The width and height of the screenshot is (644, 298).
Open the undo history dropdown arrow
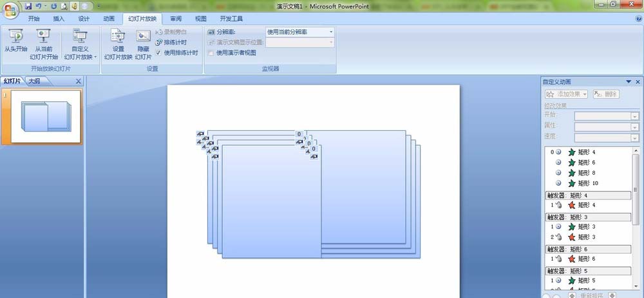pyautogui.click(x=45, y=6)
